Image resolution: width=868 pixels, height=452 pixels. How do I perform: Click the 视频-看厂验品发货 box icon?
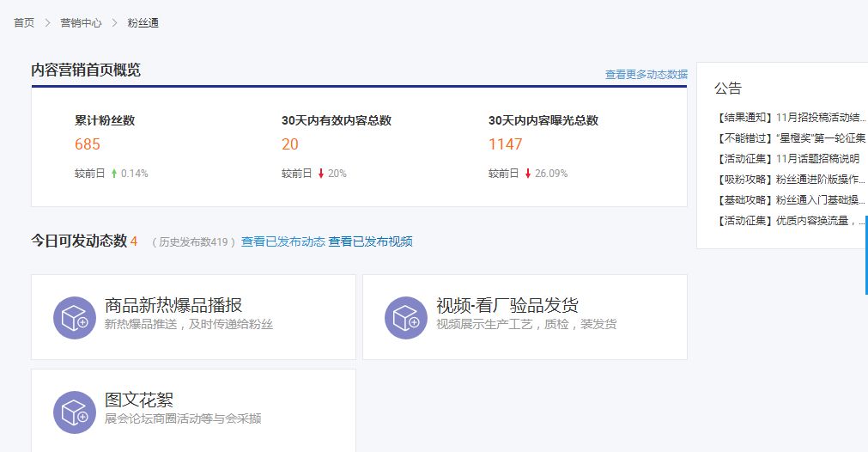(x=405, y=317)
